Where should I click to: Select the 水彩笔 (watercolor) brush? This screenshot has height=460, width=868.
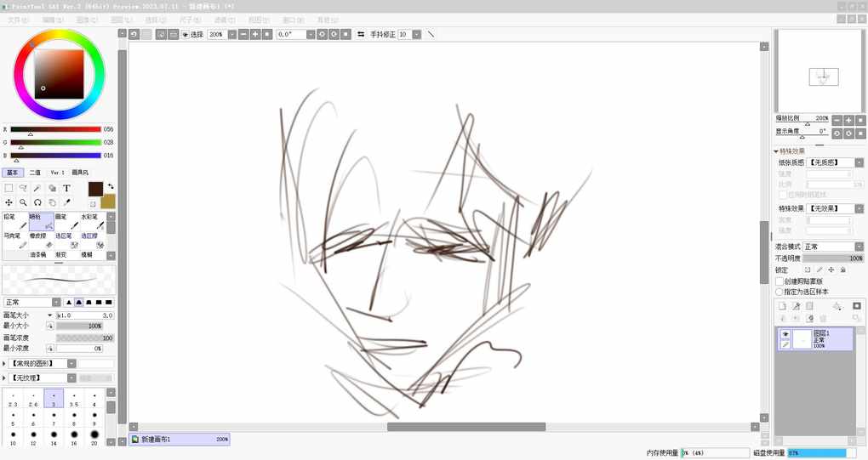pos(94,221)
